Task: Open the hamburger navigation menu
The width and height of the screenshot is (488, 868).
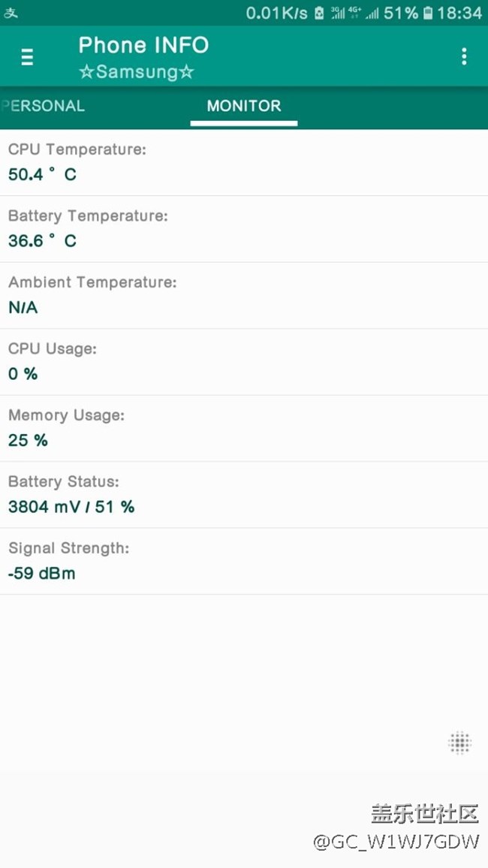Action: click(27, 57)
